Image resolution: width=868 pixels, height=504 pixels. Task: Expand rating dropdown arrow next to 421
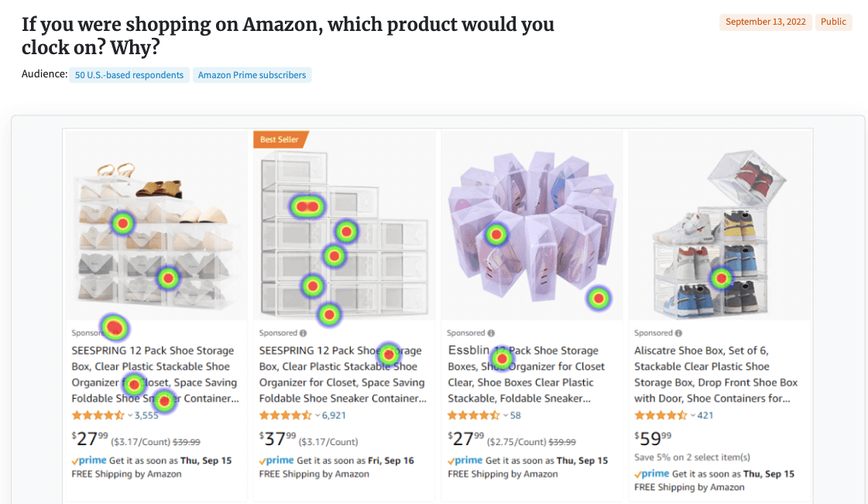tap(693, 416)
